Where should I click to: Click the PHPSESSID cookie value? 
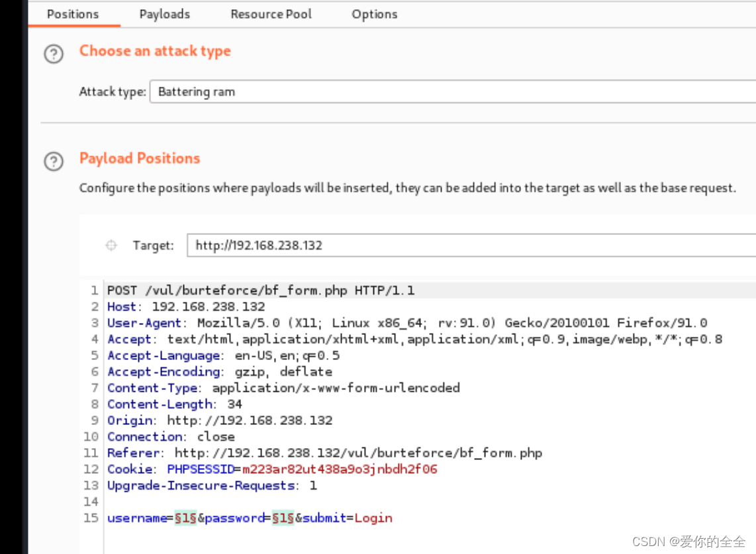click(340, 469)
